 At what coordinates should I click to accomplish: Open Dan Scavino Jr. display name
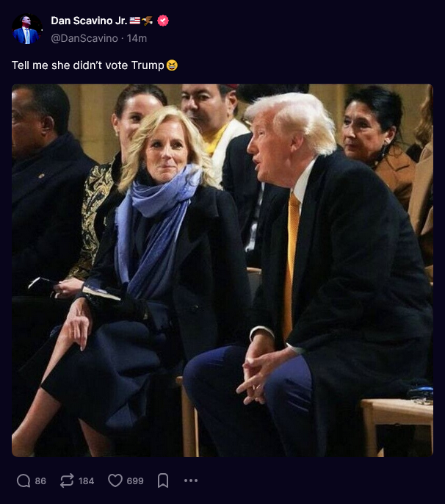point(89,21)
